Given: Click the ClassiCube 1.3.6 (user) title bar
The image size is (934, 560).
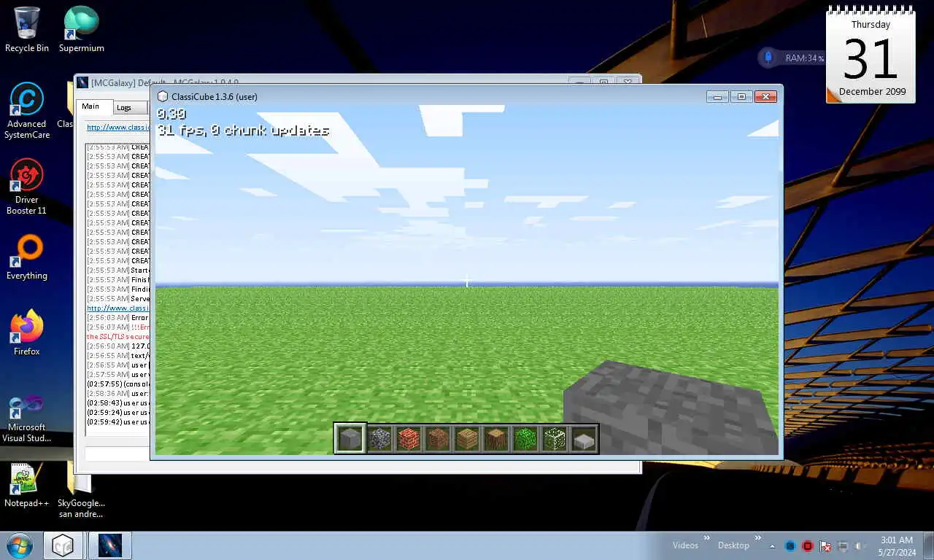Looking at the screenshot, I should (x=215, y=96).
